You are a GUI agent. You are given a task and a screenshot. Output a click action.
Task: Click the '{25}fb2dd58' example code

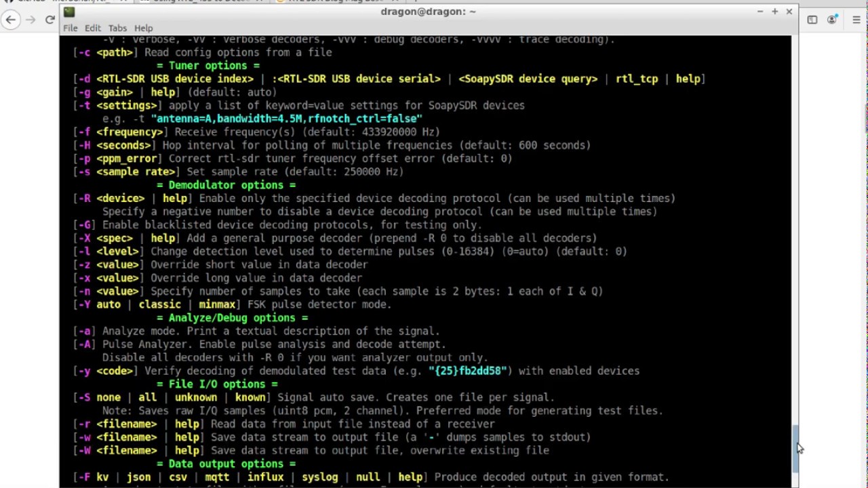point(468,371)
